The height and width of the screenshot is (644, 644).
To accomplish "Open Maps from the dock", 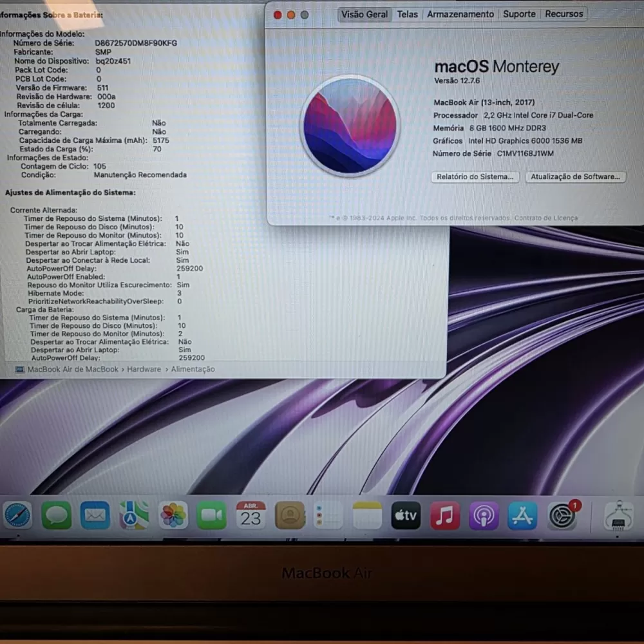I will click(134, 515).
